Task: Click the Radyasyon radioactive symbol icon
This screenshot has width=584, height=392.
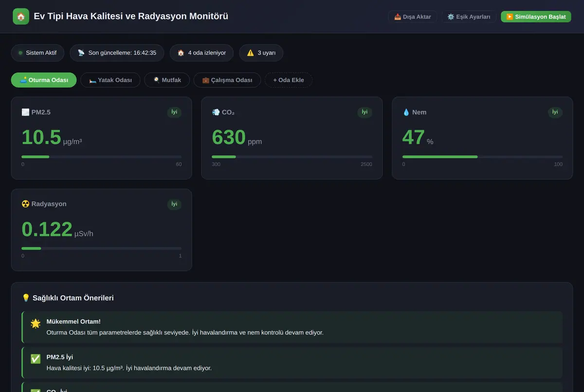Action: 25,204
